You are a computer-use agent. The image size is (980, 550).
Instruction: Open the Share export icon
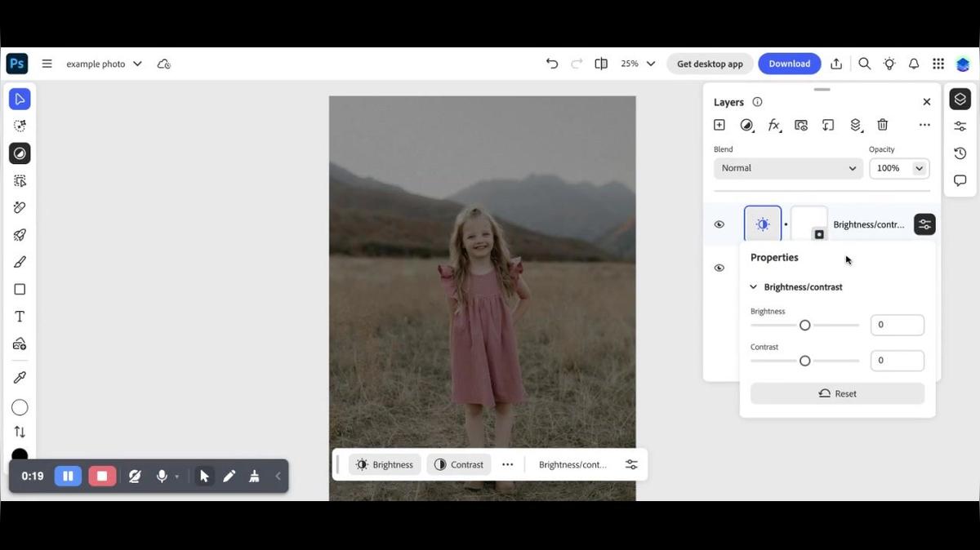coord(836,64)
